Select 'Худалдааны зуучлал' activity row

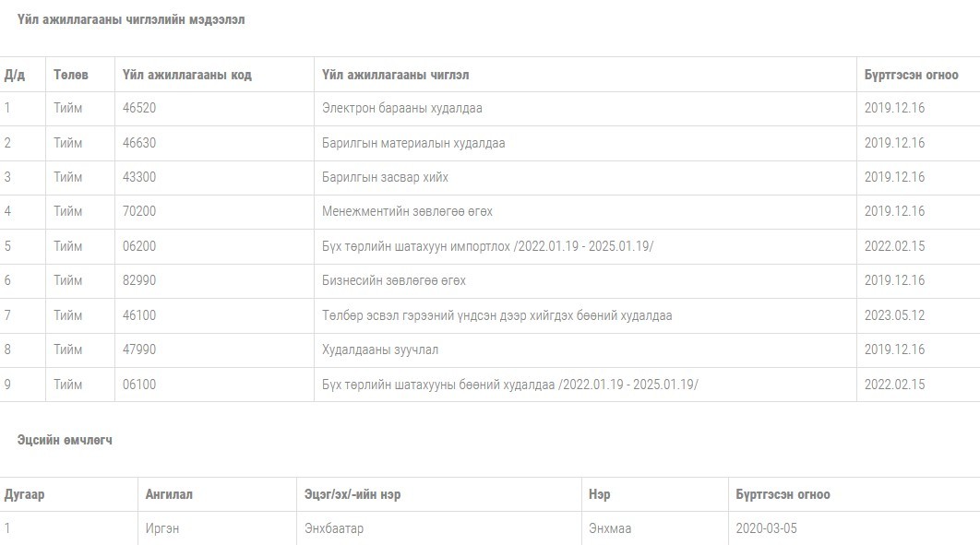[x=380, y=350]
